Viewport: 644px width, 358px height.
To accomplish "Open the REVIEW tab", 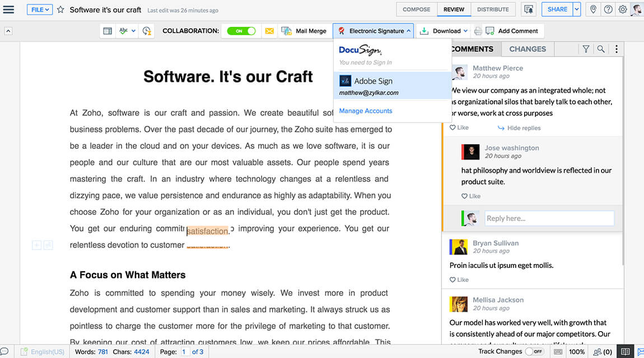I will pyautogui.click(x=454, y=9).
